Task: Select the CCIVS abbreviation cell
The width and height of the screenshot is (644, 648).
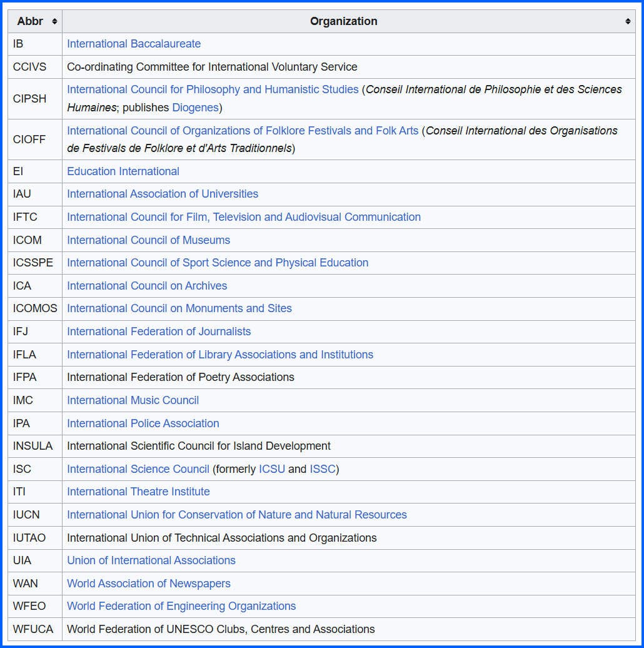Action: [x=34, y=67]
